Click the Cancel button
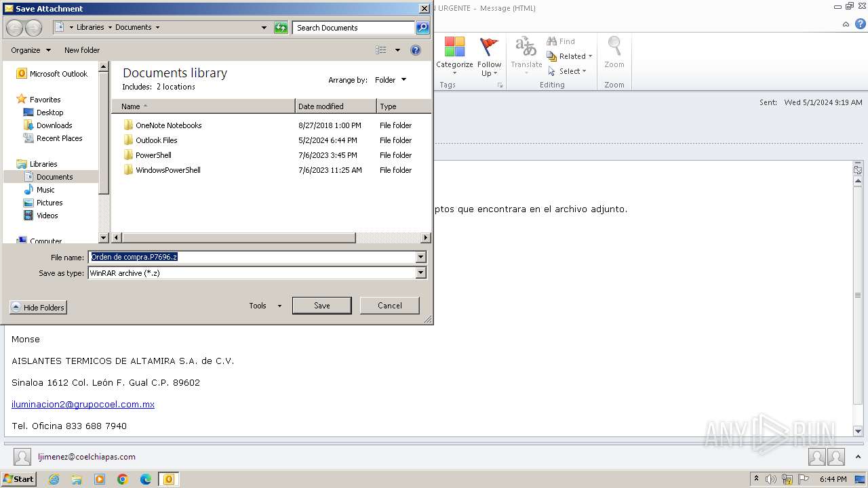 390,306
